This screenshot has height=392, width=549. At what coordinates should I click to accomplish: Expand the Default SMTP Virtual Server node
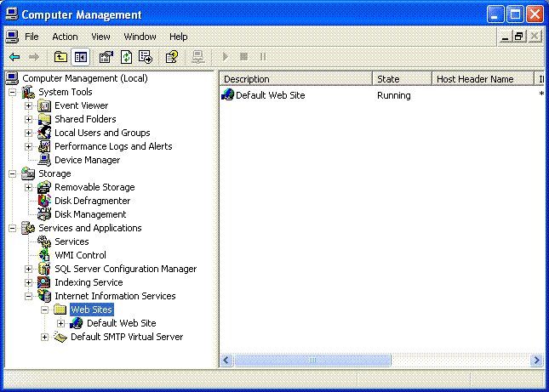(x=44, y=337)
